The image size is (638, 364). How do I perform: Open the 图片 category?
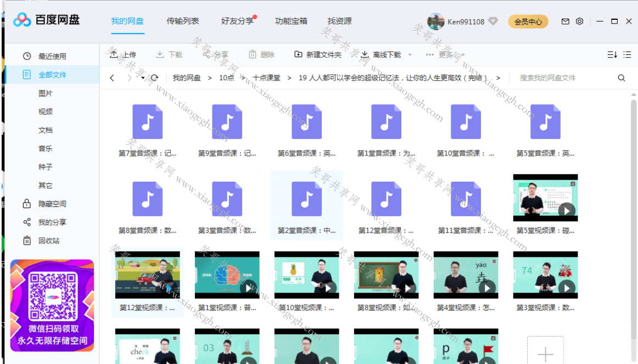[x=45, y=93]
